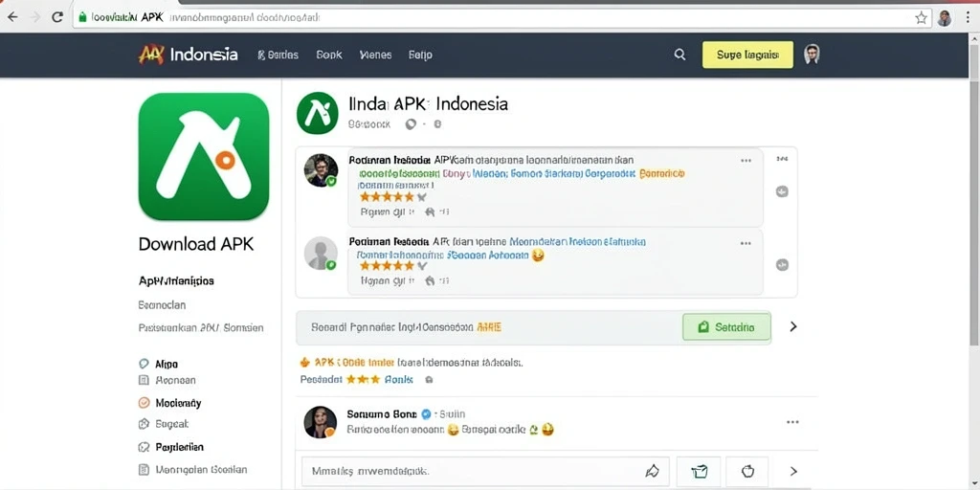This screenshot has width=980, height=490.
Task: Click the box icon button beside the comment field
Action: 698,471
